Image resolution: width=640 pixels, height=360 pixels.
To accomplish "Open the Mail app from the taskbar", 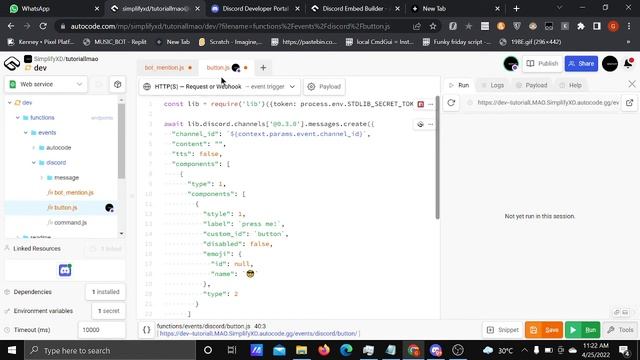I will tap(279, 350).
